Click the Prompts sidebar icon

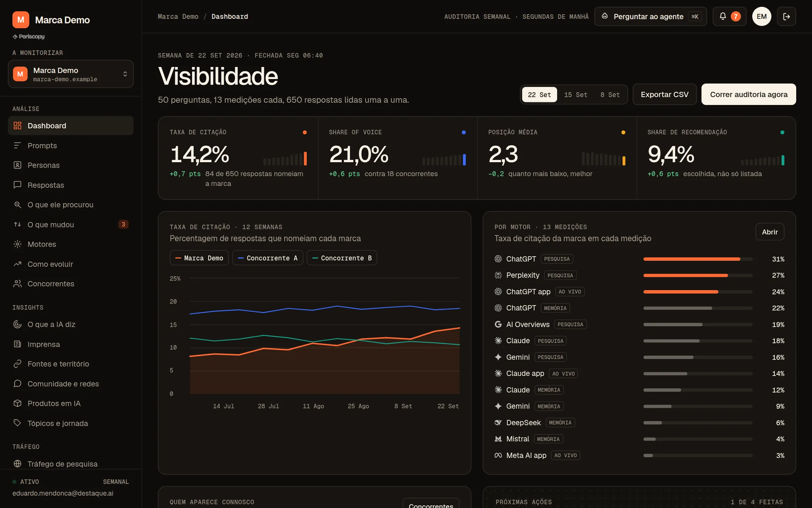click(17, 146)
